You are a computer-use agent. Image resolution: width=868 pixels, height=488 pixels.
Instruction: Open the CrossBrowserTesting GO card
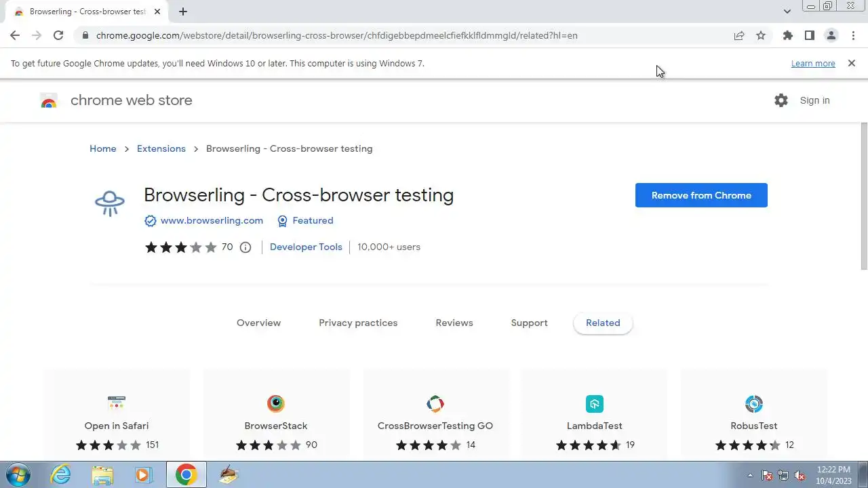(x=435, y=415)
